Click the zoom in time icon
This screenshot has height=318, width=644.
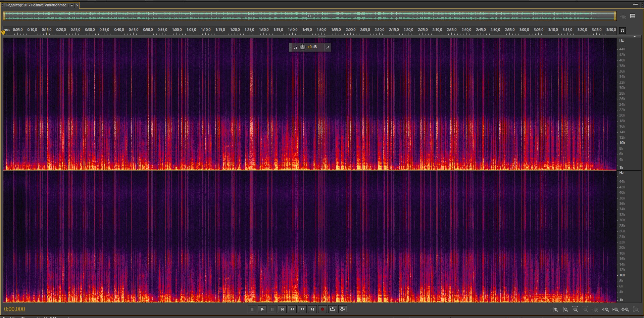point(575,310)
